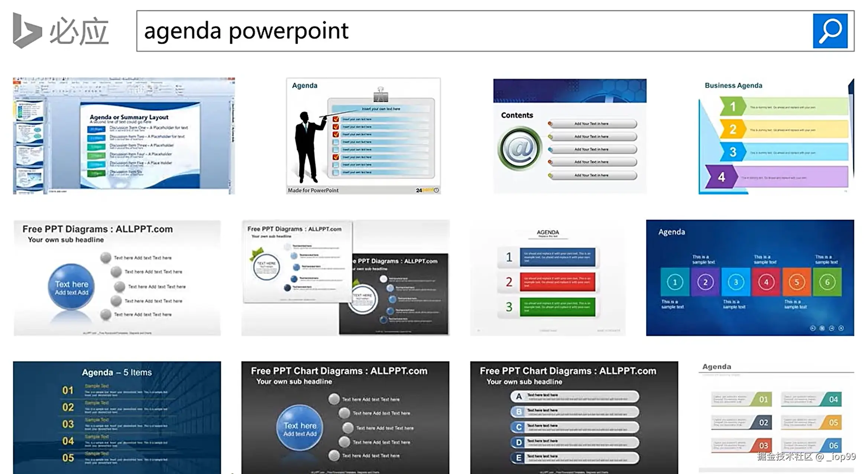Open the dark ALLPPT thumbnail with the blue sphere
This screenshot has height=474, width=868.
point(345,417)
